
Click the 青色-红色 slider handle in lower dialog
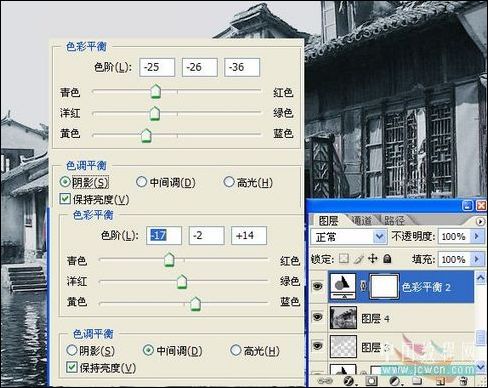(x=169, y=259)
